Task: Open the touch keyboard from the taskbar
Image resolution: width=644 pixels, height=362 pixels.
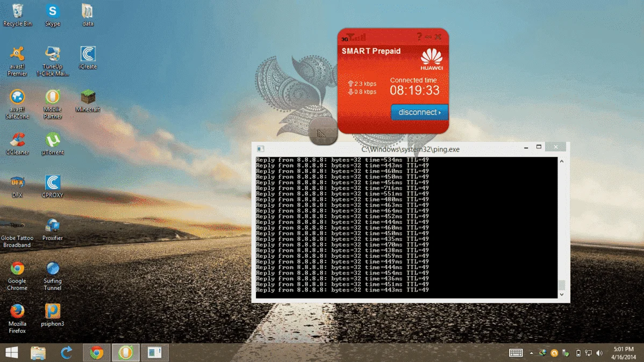Action: click(516, 352)
